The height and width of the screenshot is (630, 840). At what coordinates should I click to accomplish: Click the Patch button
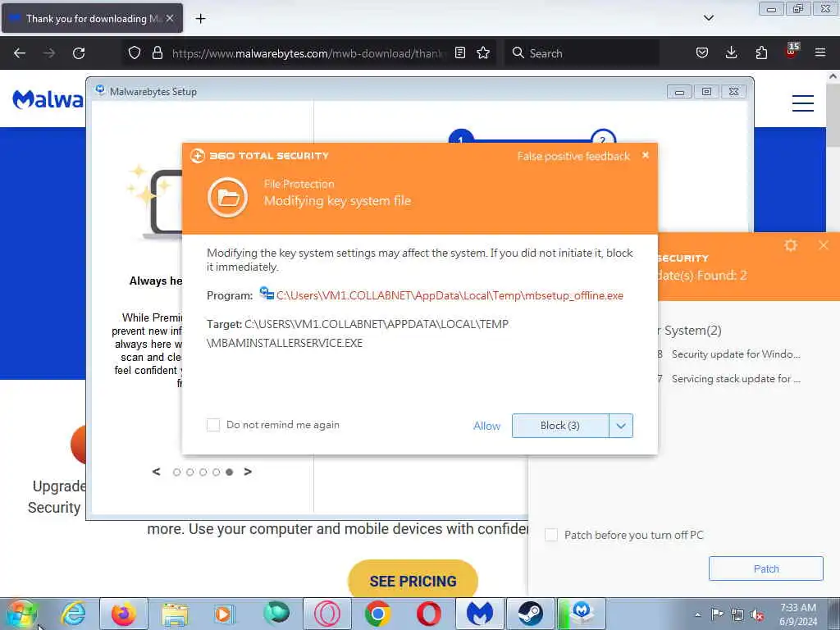[765, 568]
